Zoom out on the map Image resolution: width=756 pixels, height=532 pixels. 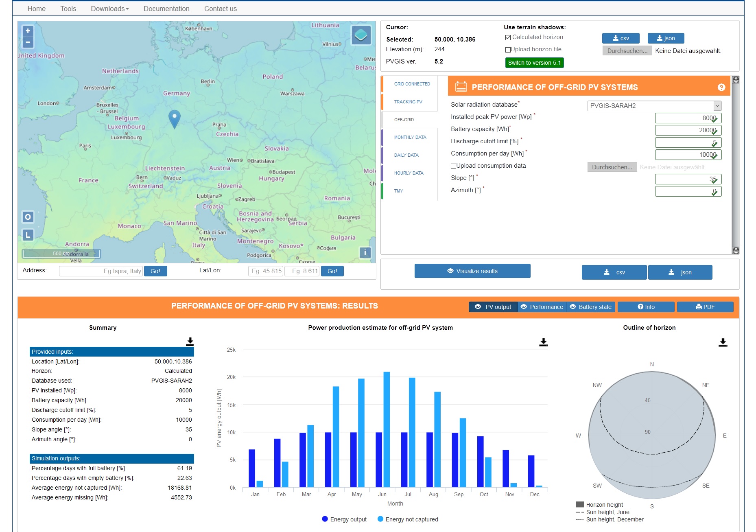28,42
